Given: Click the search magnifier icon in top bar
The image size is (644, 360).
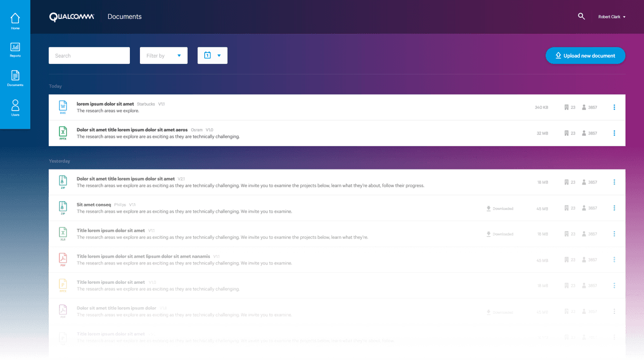Looking at the screenshot, I should [581, 17].
